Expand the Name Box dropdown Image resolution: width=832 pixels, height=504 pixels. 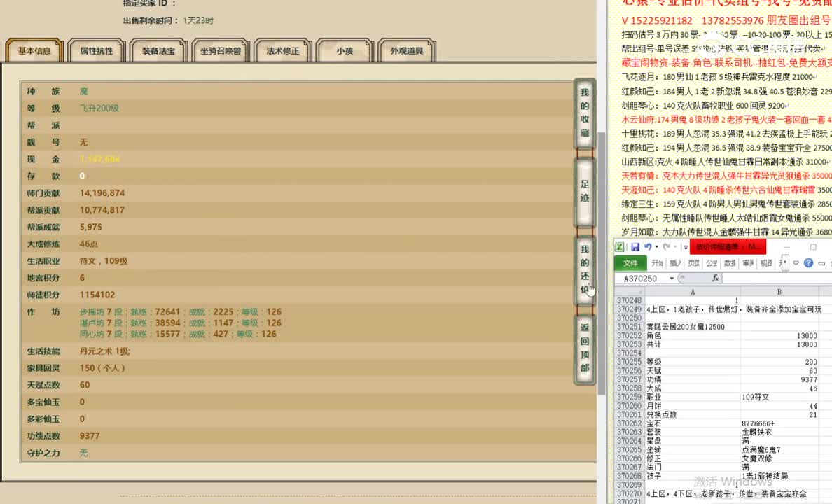pyautogui.click(x=672, y=279)
